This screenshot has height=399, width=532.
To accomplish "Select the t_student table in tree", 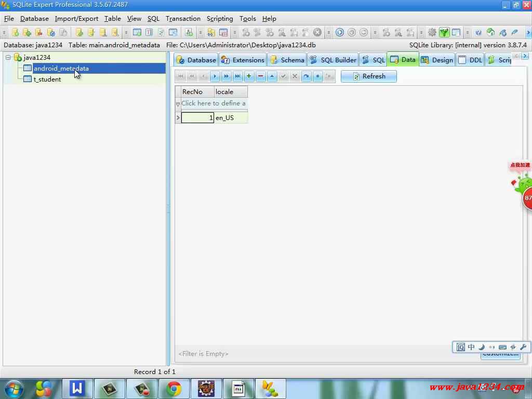I will click(47, 79).
